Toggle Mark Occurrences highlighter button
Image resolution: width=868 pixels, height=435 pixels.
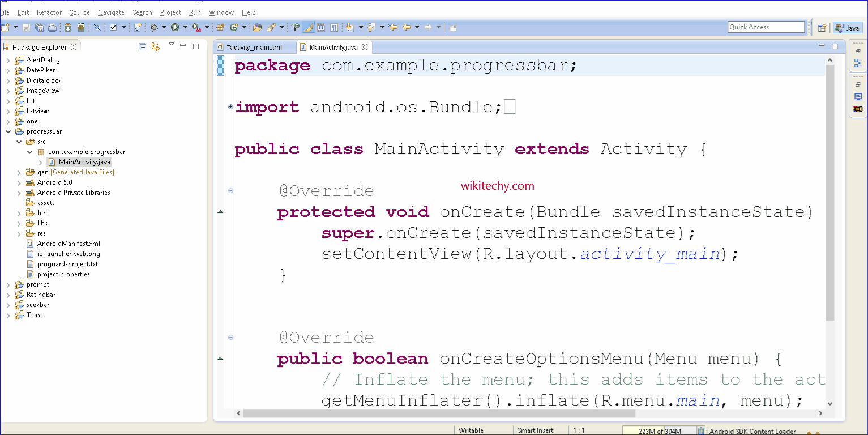click(x=309, y=27)
